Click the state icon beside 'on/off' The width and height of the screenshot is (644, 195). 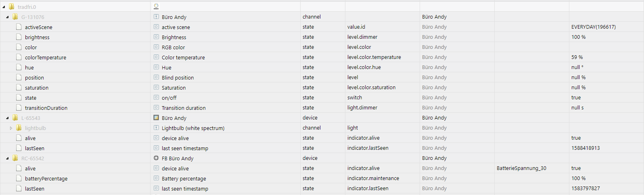click(156, 97)
